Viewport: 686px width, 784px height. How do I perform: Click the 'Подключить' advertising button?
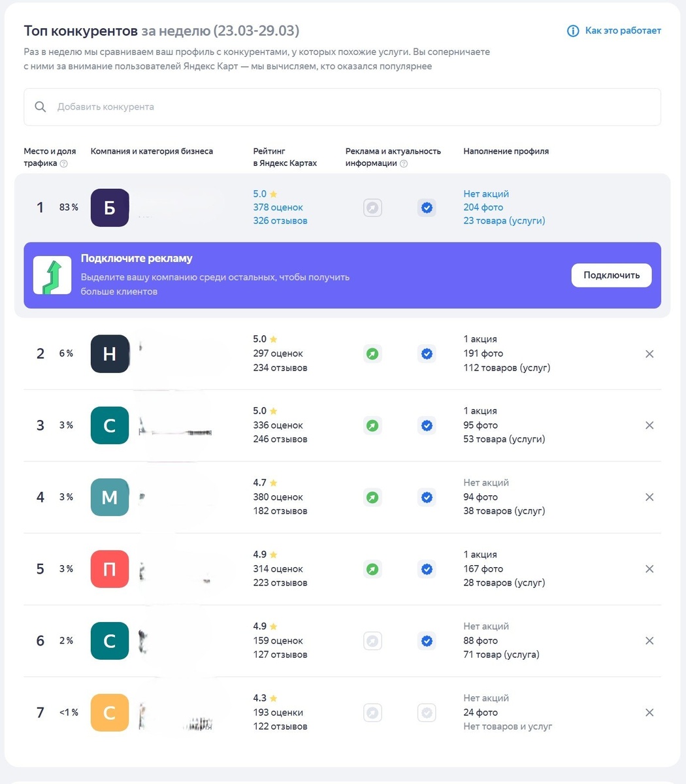point(612,275)
